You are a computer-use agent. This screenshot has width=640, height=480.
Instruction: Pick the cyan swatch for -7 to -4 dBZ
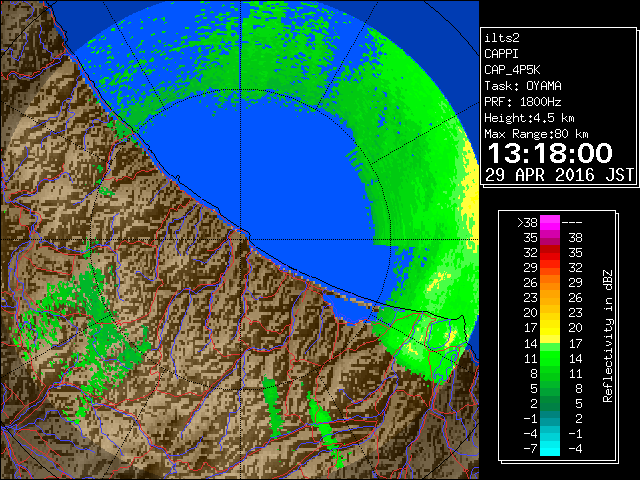coord(550,449)
